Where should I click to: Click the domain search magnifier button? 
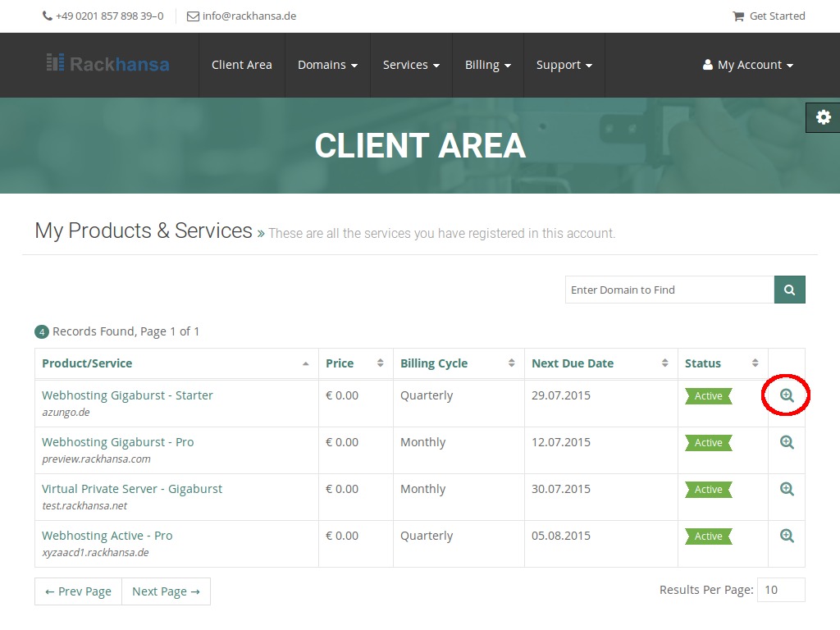coord(790,290)
